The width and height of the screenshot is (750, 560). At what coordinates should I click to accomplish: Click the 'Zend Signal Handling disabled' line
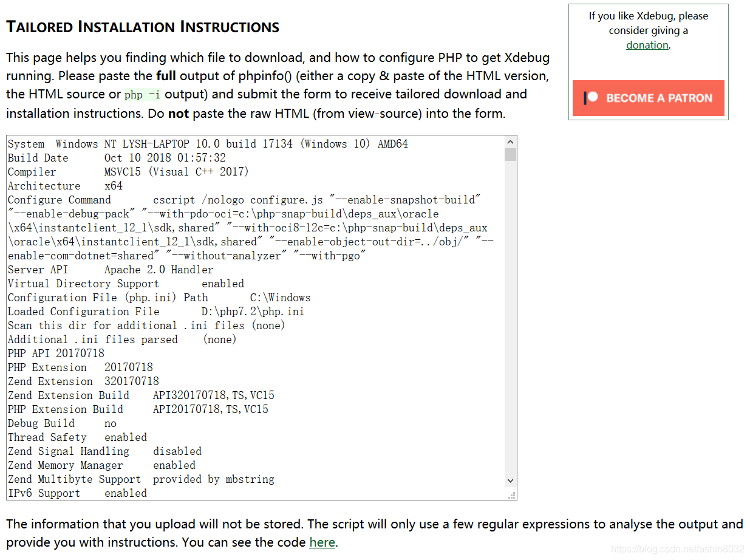(x=104, y=451)
